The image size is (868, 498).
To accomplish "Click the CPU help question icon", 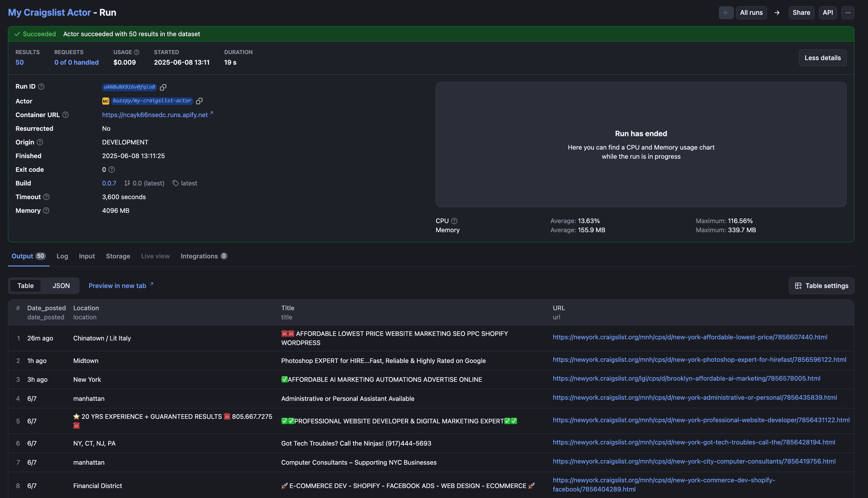I will point(454,221).
